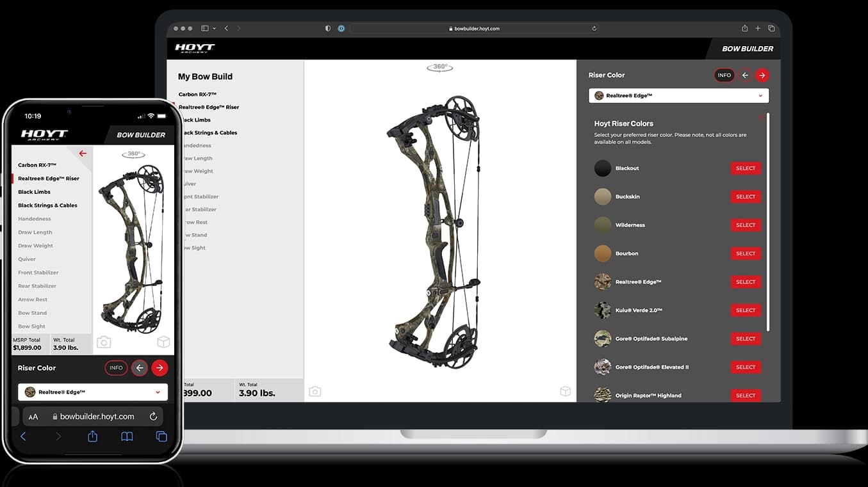The image size is (868, 487).
Task: Click the red next-step arrow in Riser Color panel
Action: coord(762,75)
